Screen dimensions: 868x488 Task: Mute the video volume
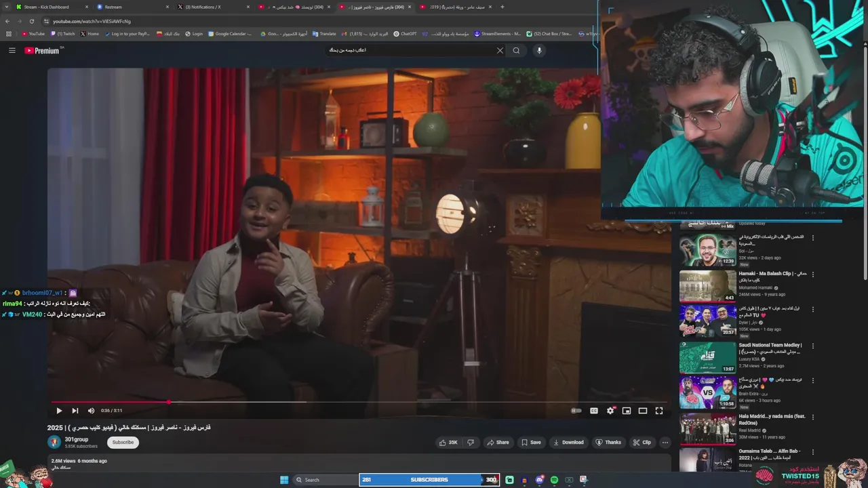click(91, 411)
